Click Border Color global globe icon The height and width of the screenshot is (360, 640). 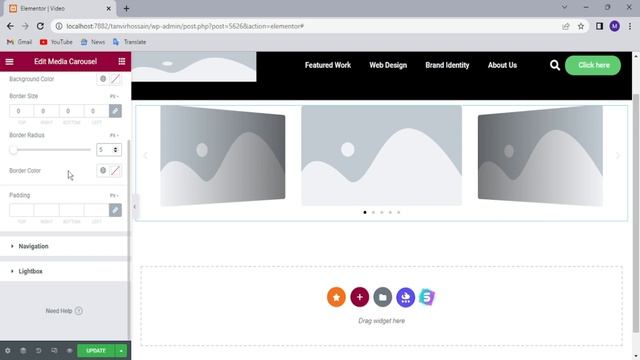(103, 171)
